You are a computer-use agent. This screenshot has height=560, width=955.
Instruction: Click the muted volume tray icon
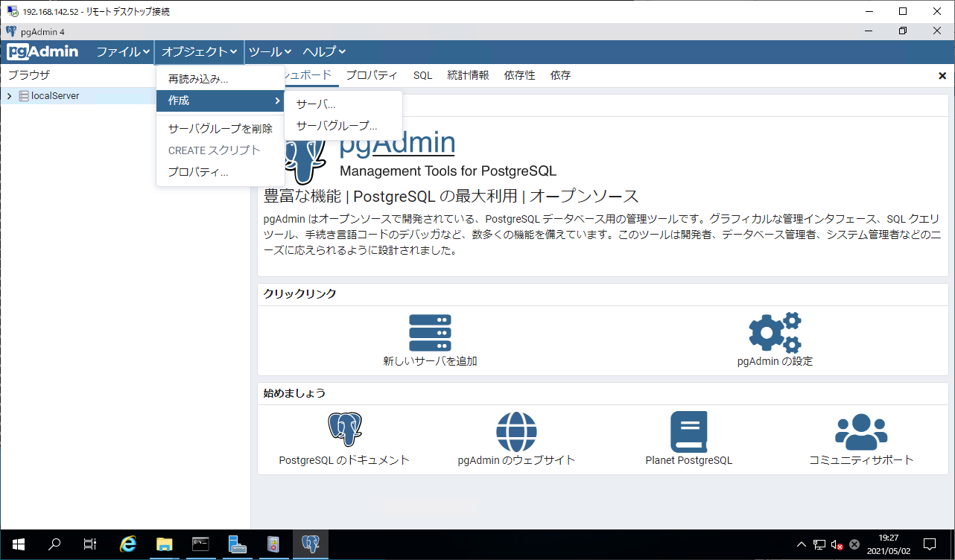[837, 544]
